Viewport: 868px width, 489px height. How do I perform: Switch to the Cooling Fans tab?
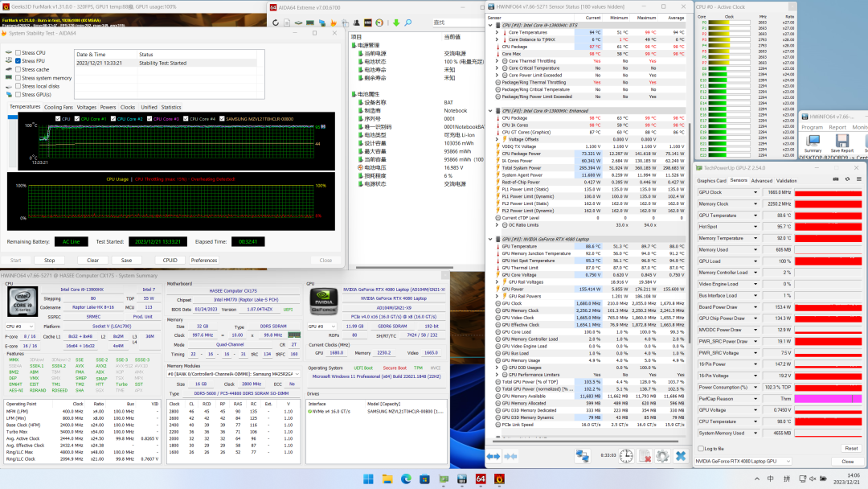tap(58, 107)
